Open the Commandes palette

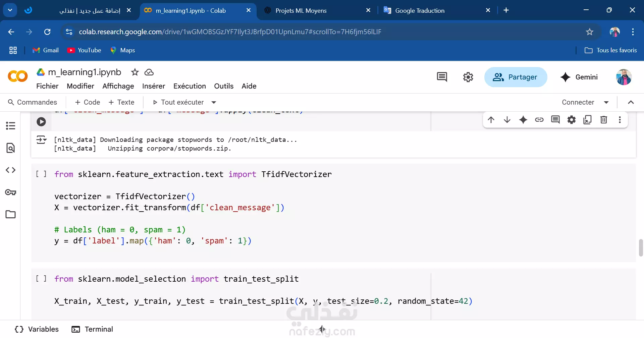pyautogui.click(x=33, y=102)
